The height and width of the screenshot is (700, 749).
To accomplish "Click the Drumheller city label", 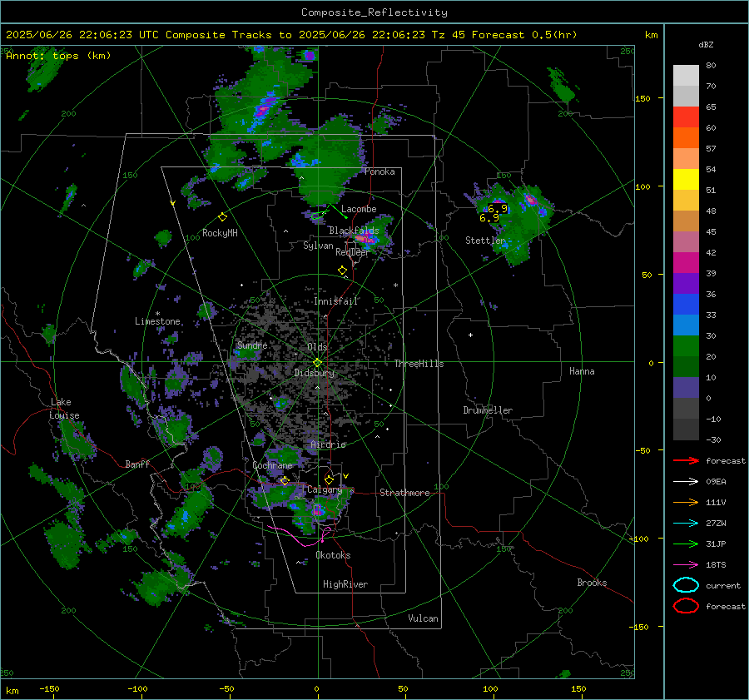I will coord(488,410).
